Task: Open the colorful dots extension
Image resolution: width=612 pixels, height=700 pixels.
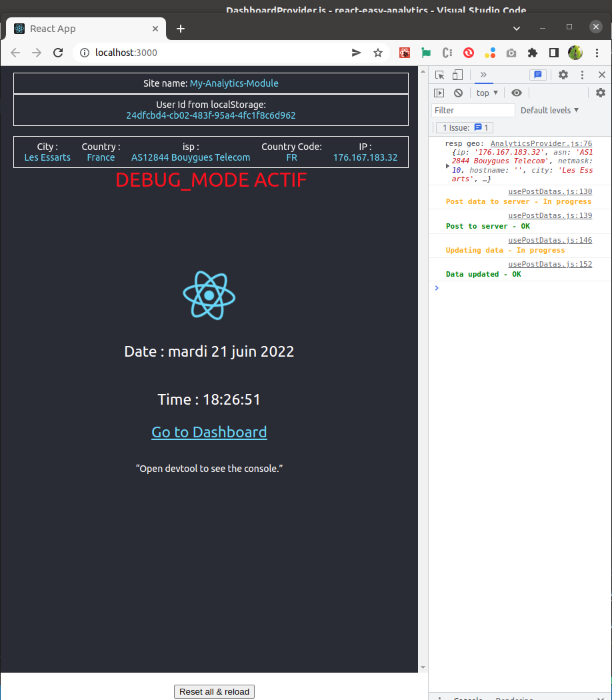Action: pos(490,53)
